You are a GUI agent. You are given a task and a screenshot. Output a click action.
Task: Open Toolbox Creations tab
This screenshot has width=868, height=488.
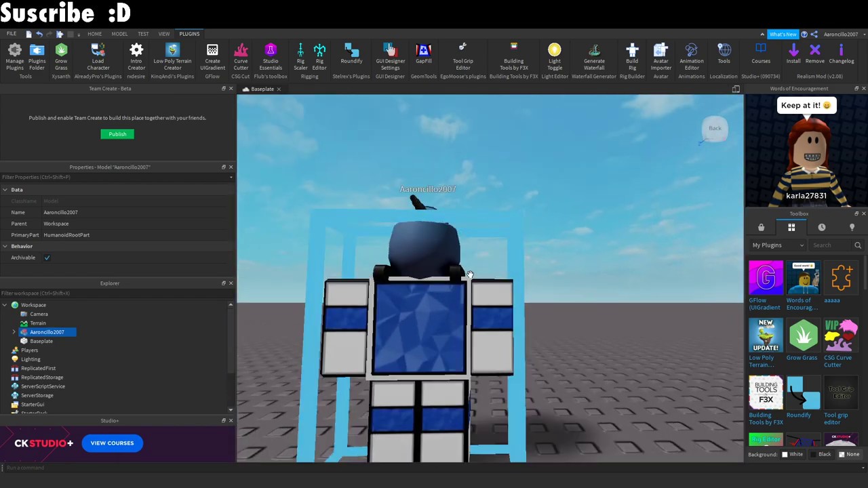click(x=852, y=228)
